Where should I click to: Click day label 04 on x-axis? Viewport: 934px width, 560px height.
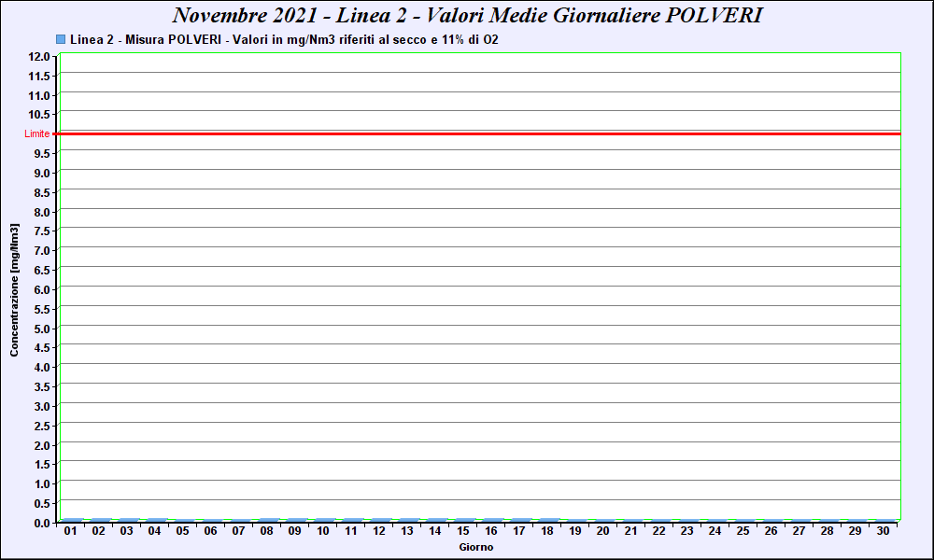154,531
